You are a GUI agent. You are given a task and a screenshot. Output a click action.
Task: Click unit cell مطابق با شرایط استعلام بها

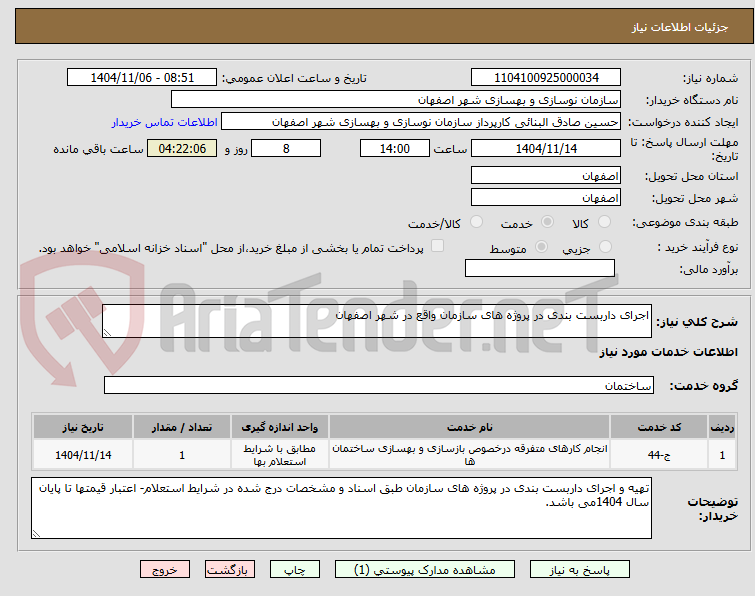click(280, 455)
